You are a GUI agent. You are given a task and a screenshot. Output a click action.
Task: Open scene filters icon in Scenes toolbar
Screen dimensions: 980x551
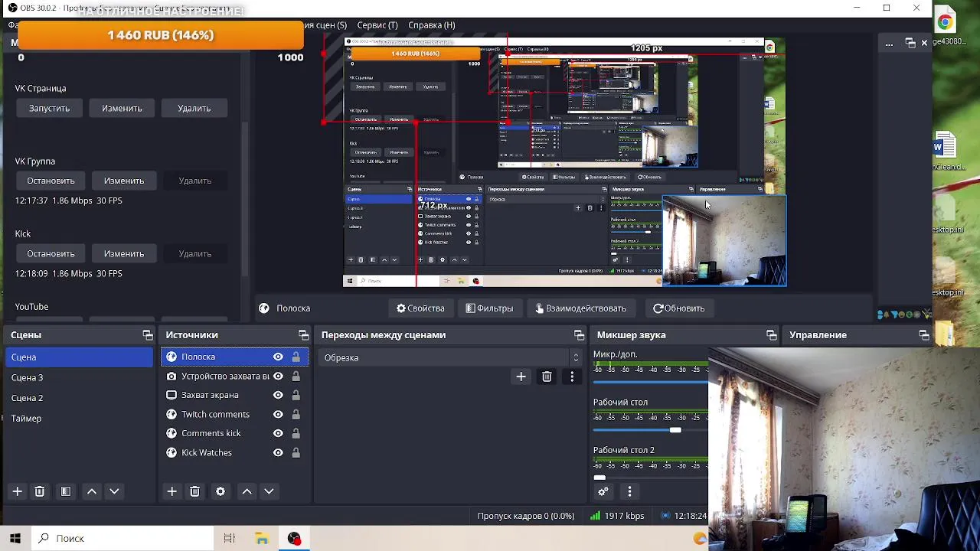pyautogui.click(x=66, y=491)
